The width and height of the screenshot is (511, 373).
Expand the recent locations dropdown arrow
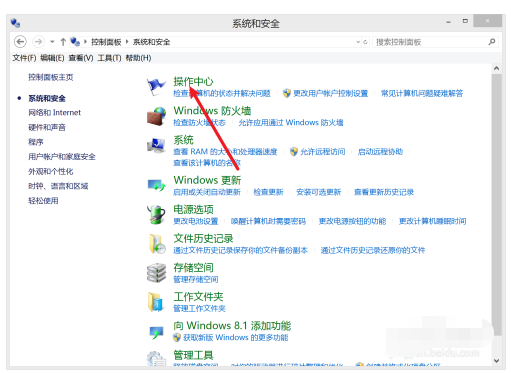(x=52, y=42)
